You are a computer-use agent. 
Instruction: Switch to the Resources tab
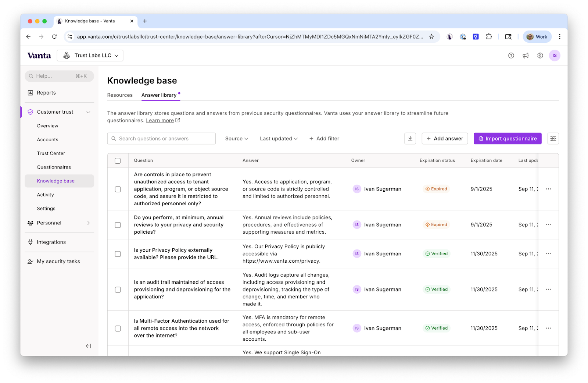(120, 95)
